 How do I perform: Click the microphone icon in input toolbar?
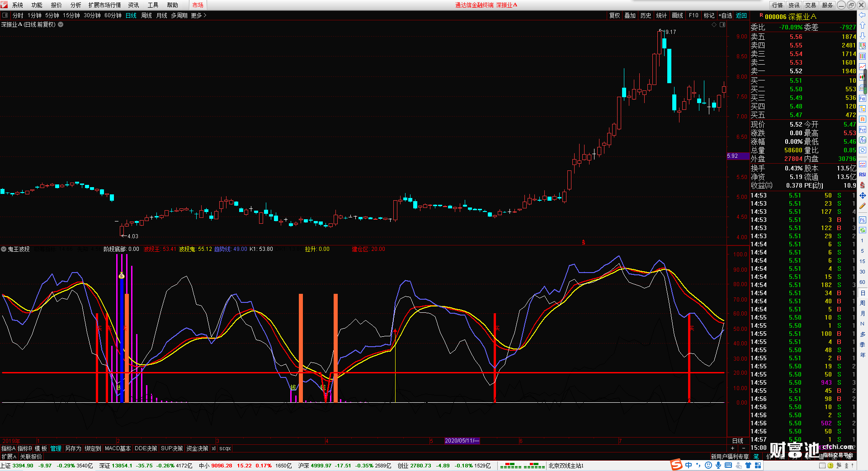pyautogui.click(x=718, y=465)
